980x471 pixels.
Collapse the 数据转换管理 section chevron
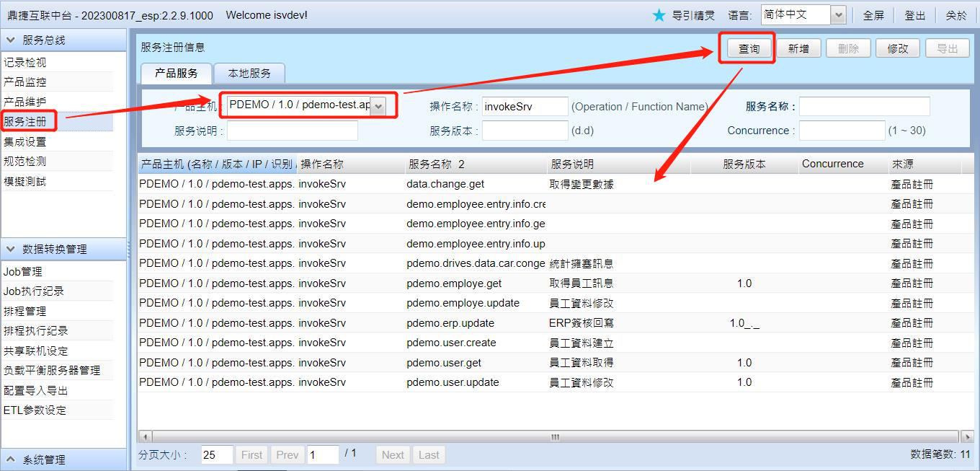click(11, 249)
